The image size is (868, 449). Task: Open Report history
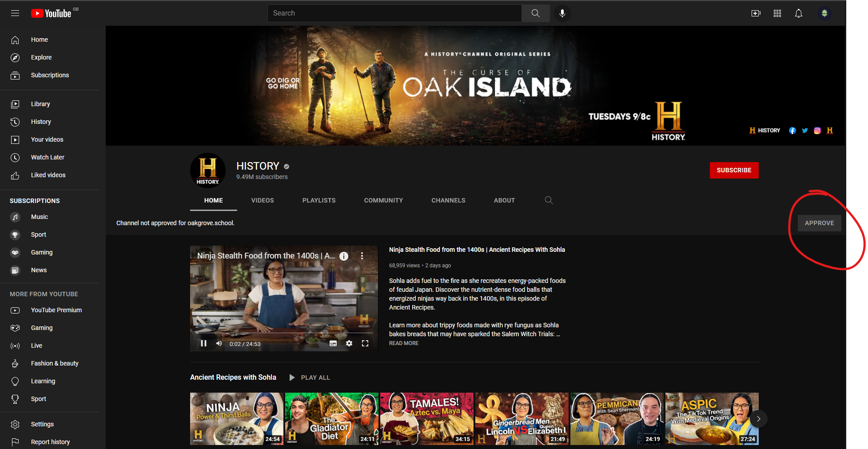point(49,442)
